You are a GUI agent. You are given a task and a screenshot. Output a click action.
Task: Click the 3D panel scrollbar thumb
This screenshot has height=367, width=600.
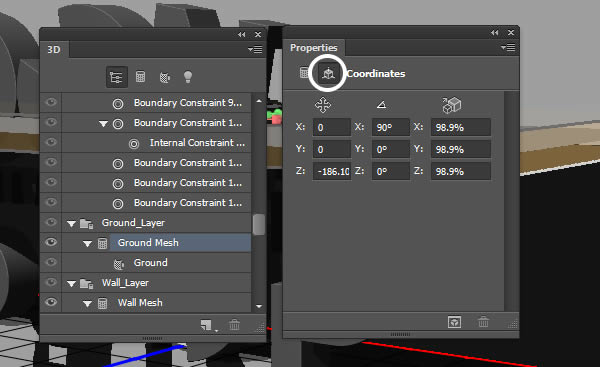(x=259, y=224)
